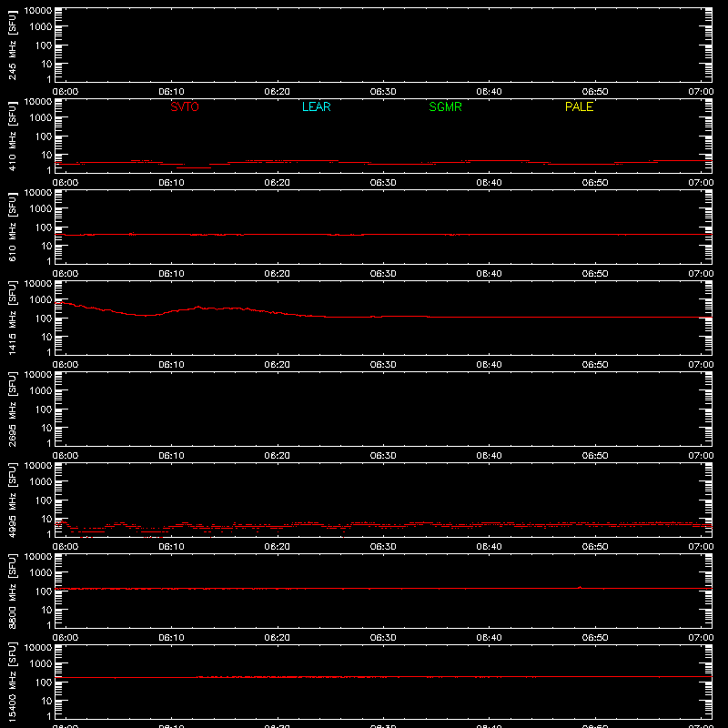Click the 06:40 time label under 410 MHz plot
Viewport: 728px width, 728px height.
(489, 183)
